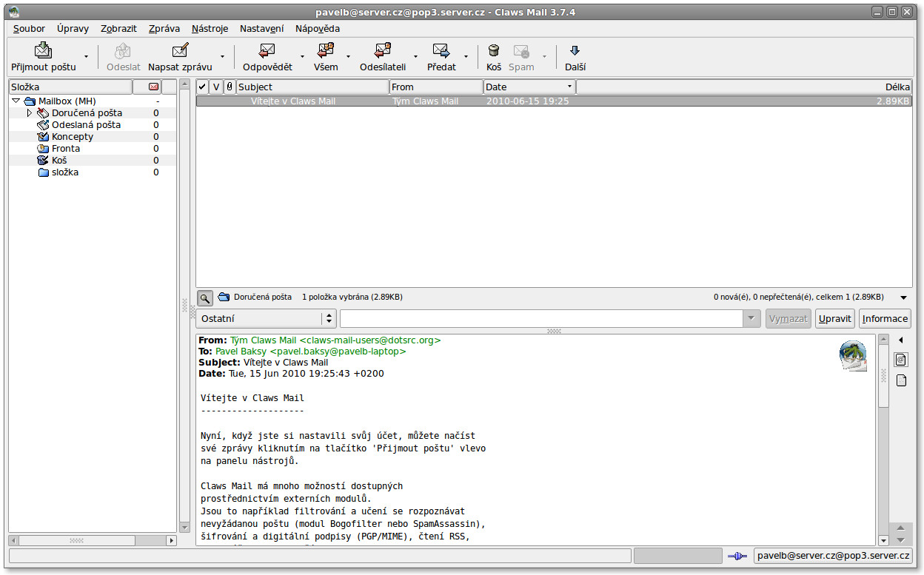Go to next message with Další arrow
The height and width of the screenshot is (575, 924).
click(x=575, y=51)
